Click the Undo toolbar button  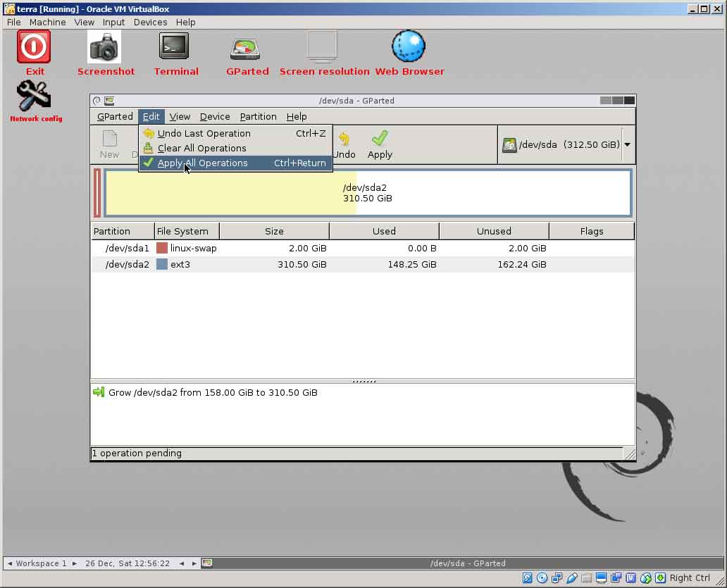[344, 144]
